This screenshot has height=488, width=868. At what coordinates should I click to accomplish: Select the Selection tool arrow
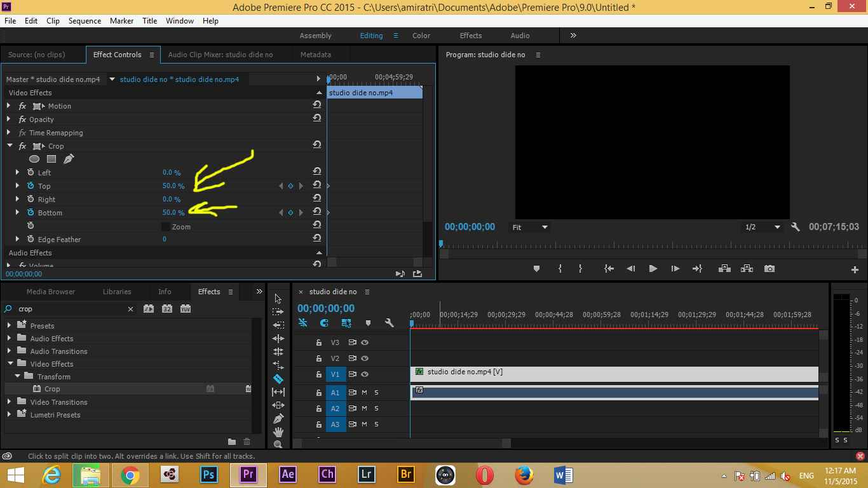[x=278, y=299]
